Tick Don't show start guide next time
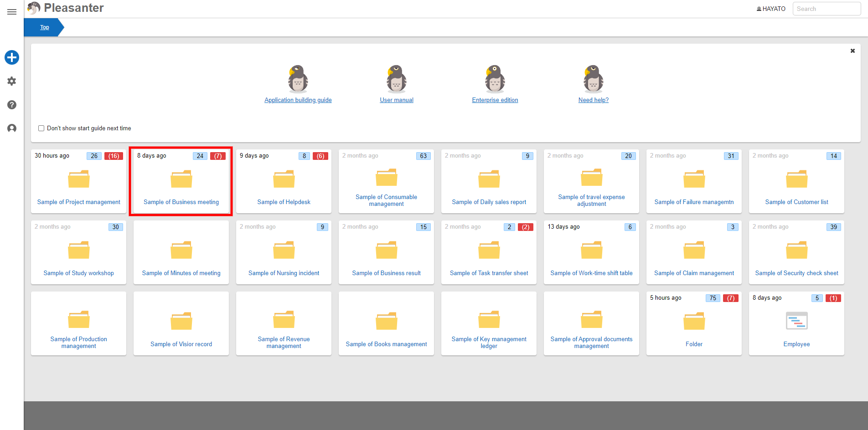The width and height of the screenshot is (868, 430). point(41,128)
